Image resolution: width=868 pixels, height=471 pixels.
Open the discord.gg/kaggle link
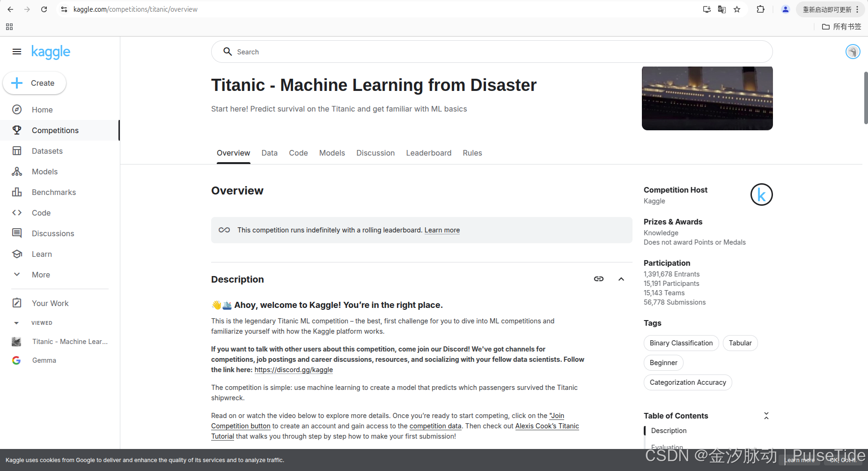pyautogui.click(x=294, y=370)
